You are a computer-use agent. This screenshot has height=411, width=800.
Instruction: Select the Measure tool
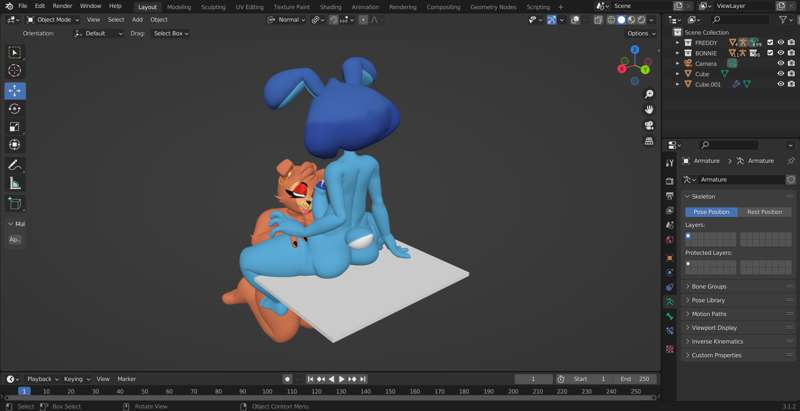coord(15,184)
